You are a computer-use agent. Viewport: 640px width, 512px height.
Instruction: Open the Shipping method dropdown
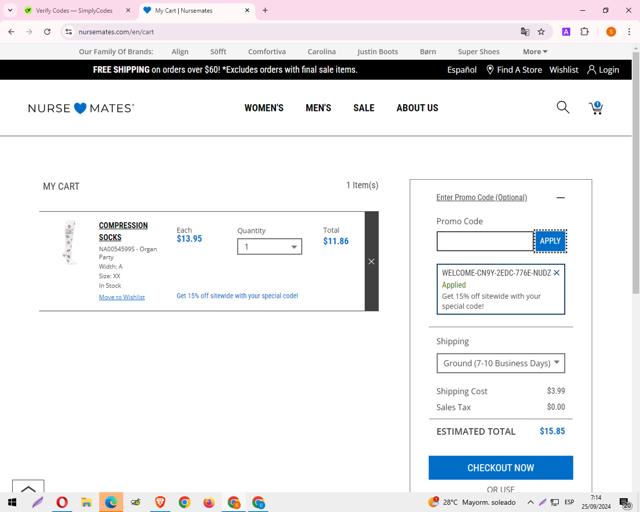pos(501,363)
